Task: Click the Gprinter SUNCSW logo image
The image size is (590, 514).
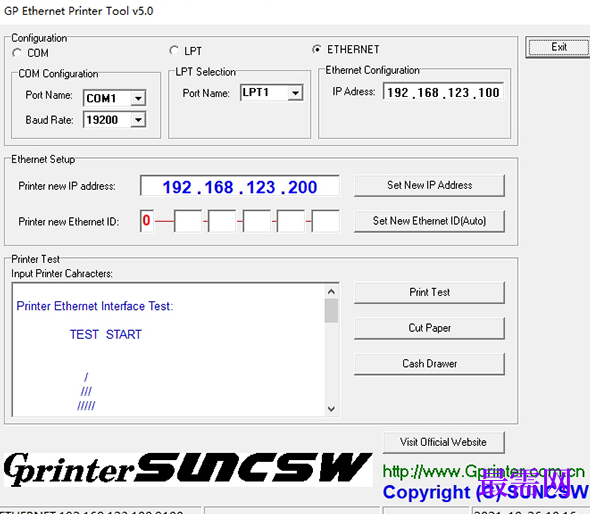Action: tap(188, 470)
